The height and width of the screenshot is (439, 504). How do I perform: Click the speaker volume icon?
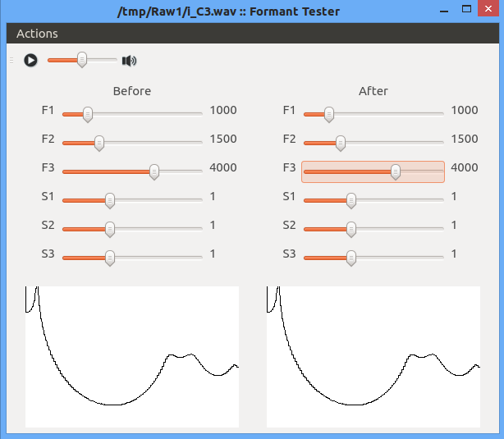129,61
